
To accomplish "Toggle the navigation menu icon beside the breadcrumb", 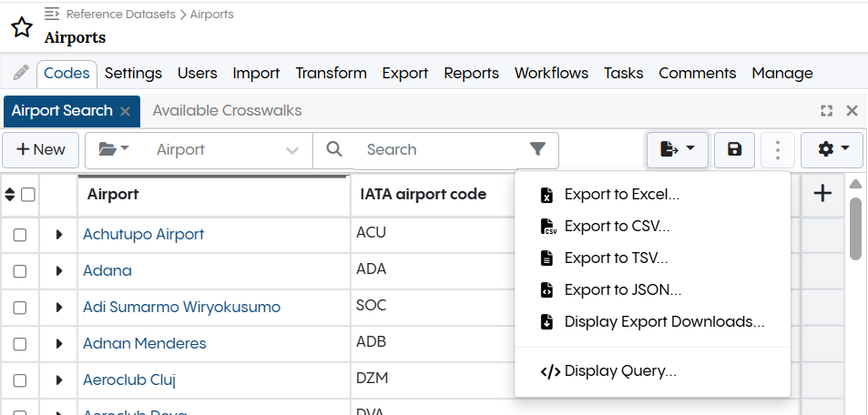I will (52, 14).
